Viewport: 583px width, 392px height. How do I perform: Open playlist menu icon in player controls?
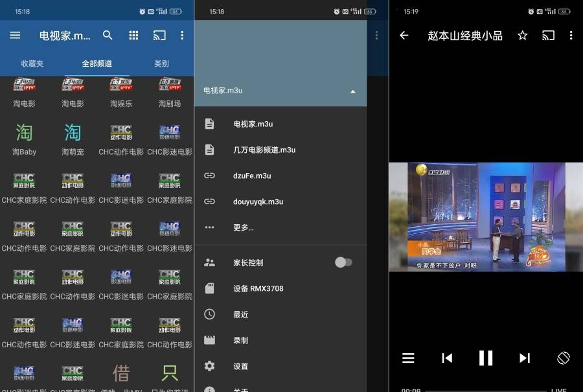(x=408, y=358)
